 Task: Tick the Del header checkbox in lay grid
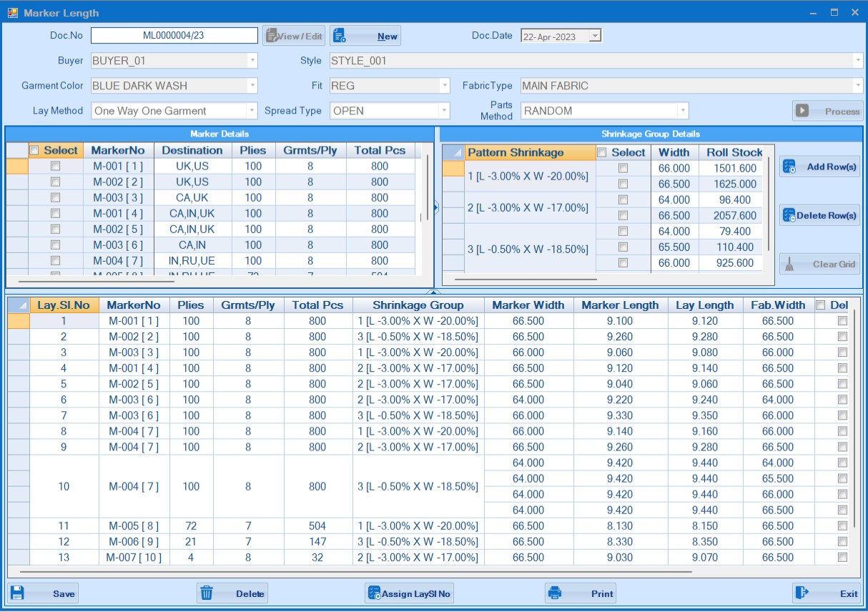(x=821, y=305)
